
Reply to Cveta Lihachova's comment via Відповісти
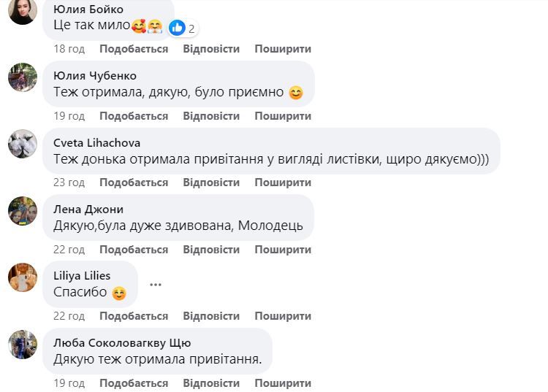click(x=211, y=182)
